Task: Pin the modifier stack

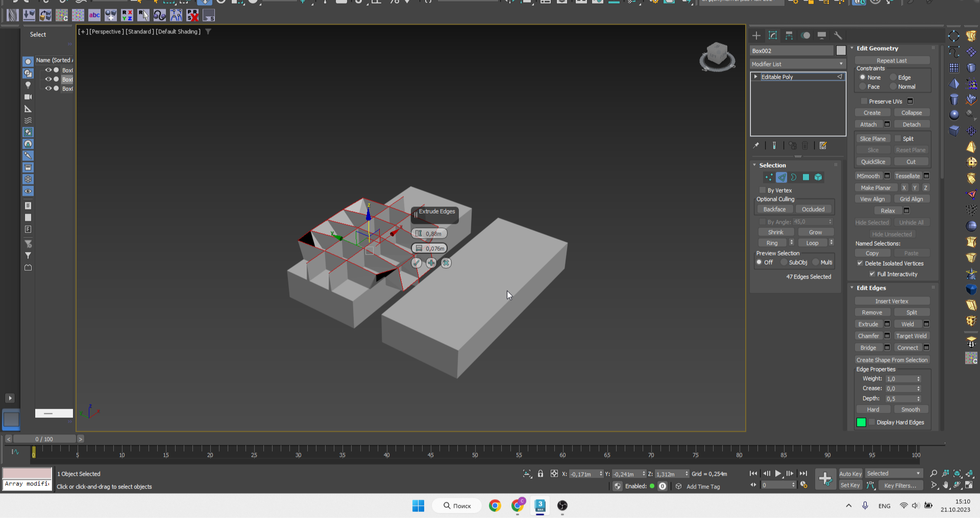Action: [x=756, y=146]
